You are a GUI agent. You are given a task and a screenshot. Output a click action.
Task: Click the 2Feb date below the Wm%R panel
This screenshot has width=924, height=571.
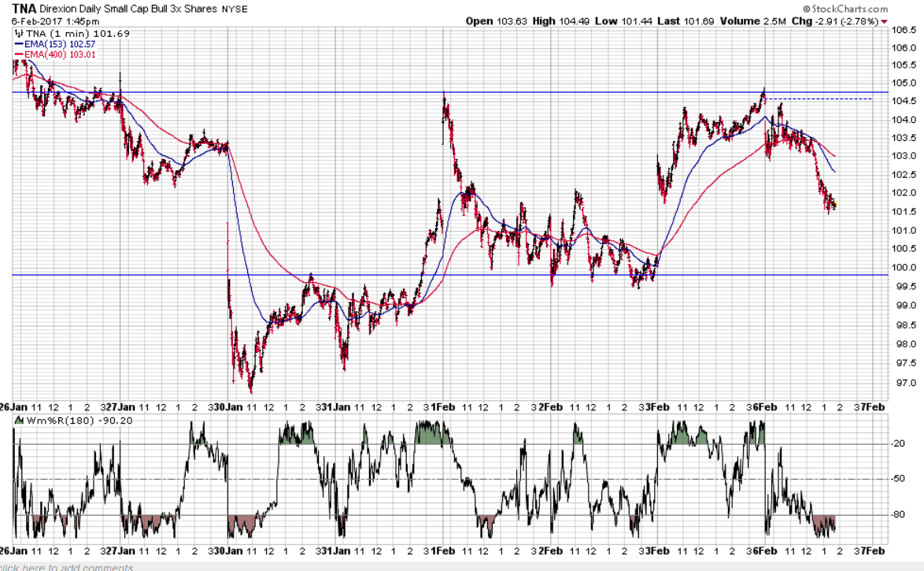coord(550,551)
